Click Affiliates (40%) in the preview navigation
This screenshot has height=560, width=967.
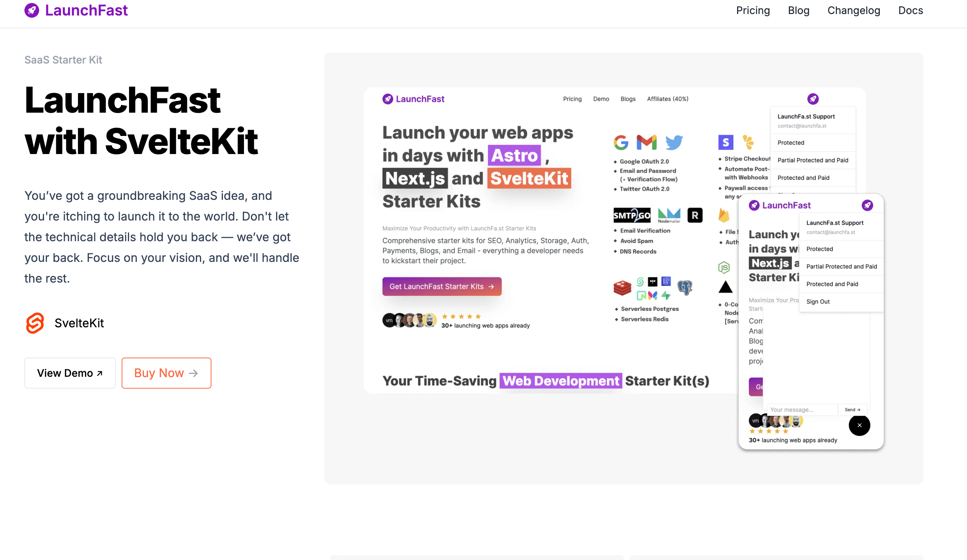coord(667,99)
